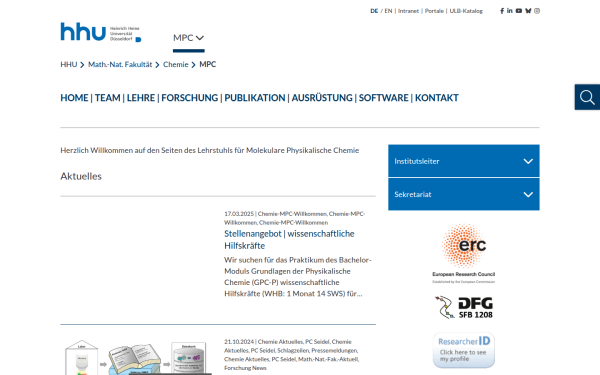Click the Praktikum article teaser text

(298, 277)
